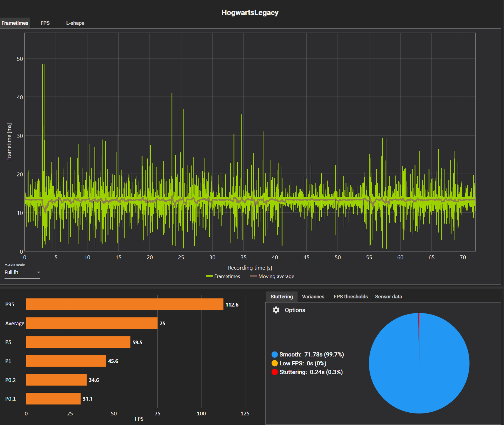Click the Average FPS orange bar
The image size is (504, 425).
coord(92,323)
